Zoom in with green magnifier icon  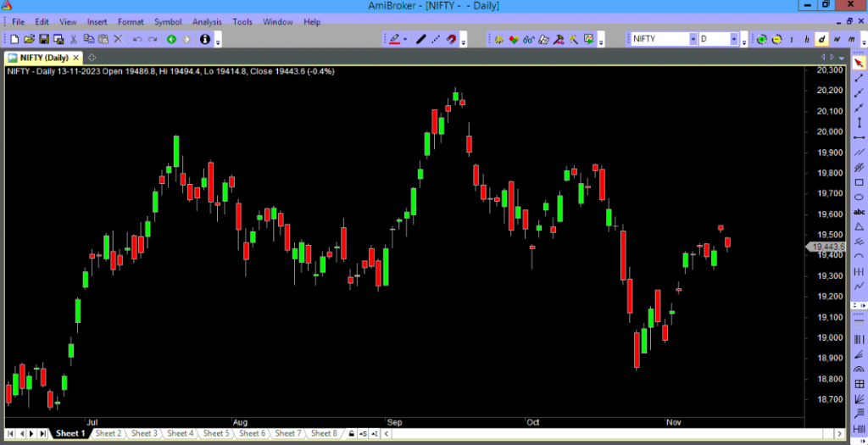point(762,39)
